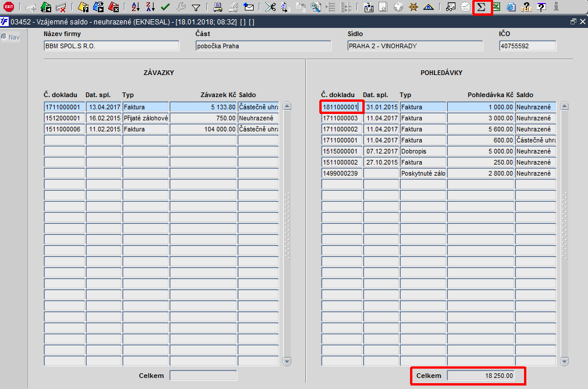Click the Internet Explorer browser icon

pos(511,7)
